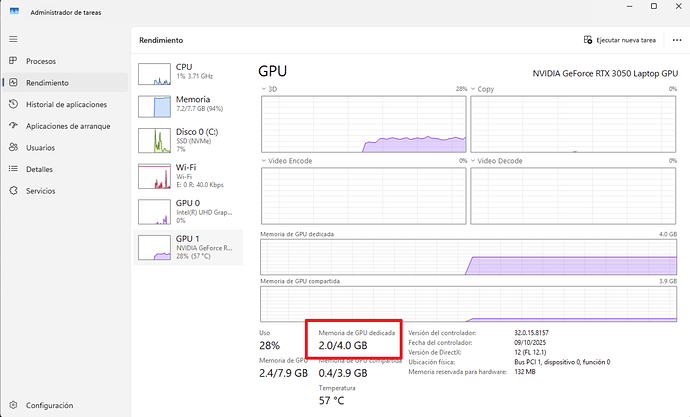Select Memoria in the performance list

[x=187, y=105]
